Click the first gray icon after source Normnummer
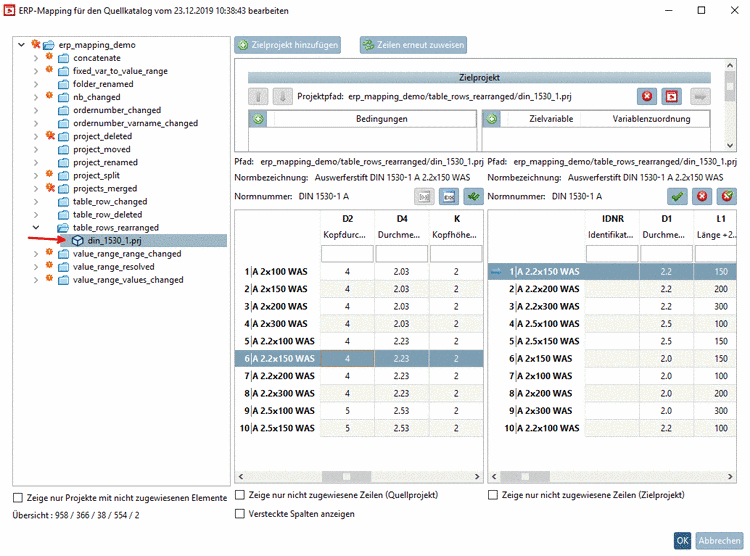The height and width of the screenshot is (556, 750). [424, 197]
